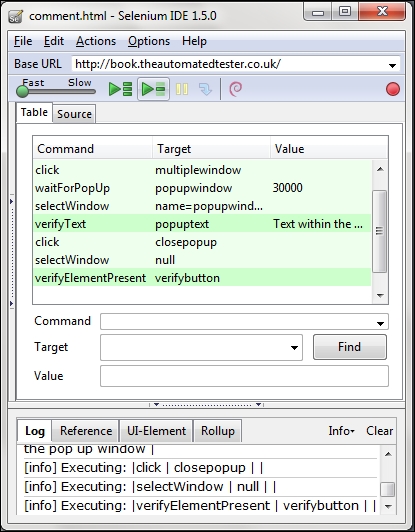Click the Find button
The width and height of the screenshot is (415, 532).
[350, 347]
